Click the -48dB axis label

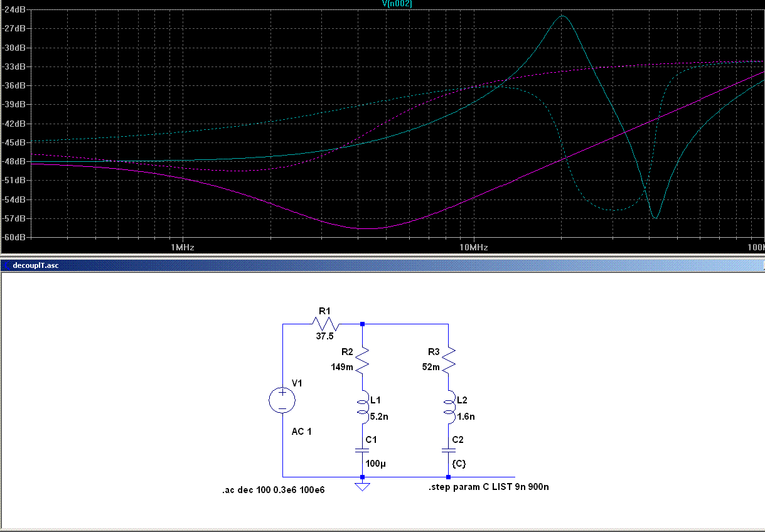pyautogui.click(x=13, y=161)
